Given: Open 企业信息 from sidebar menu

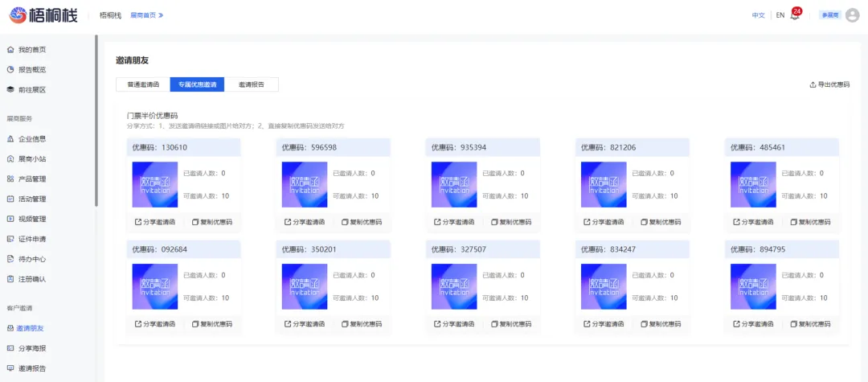Looking at the screenshot, I should click(x=32, y=139).
